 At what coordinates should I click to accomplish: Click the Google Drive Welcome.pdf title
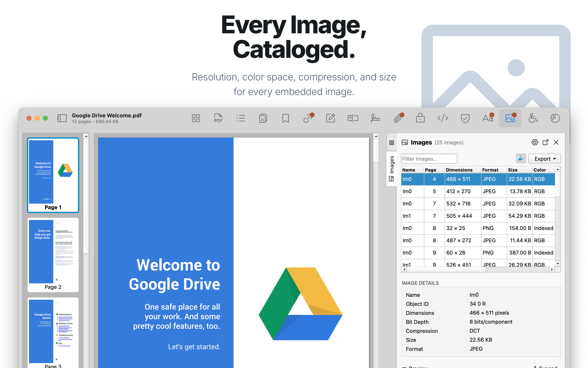click(107, 115)
